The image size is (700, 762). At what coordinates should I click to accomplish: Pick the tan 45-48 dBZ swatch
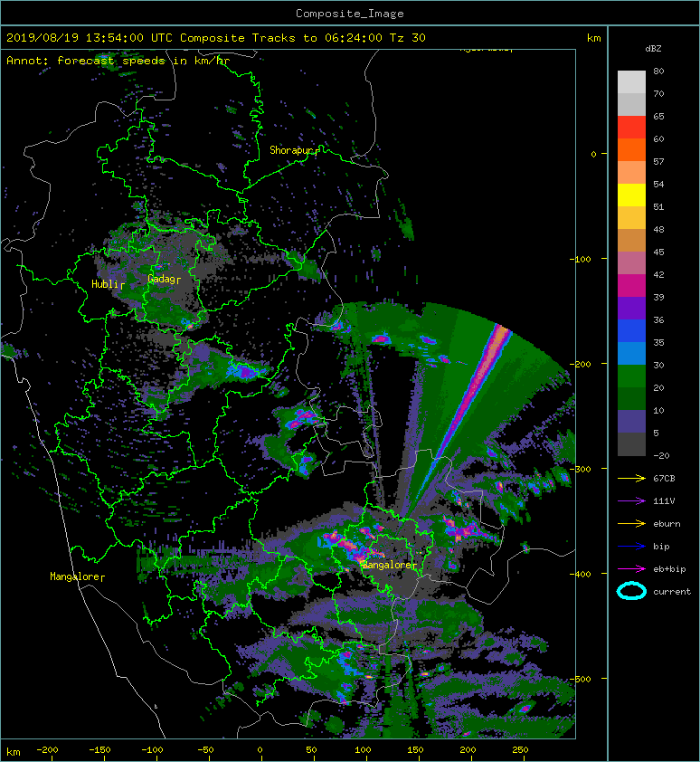coord(631,240)
